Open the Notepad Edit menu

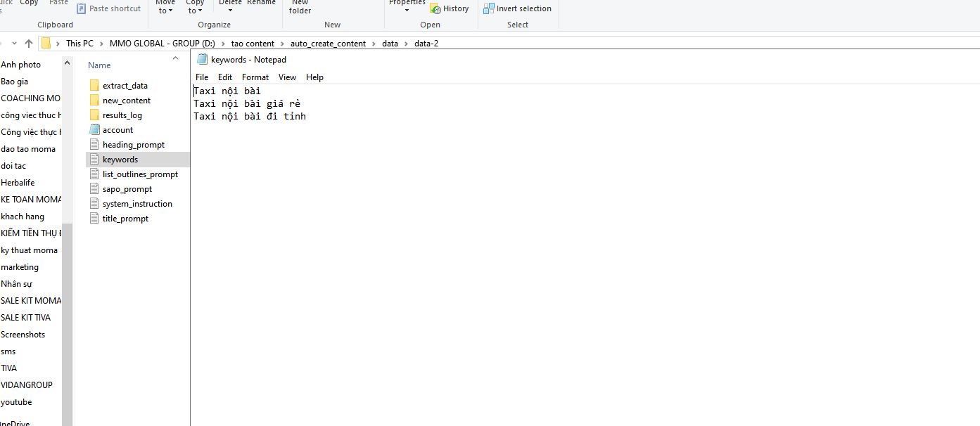(225, 77)
